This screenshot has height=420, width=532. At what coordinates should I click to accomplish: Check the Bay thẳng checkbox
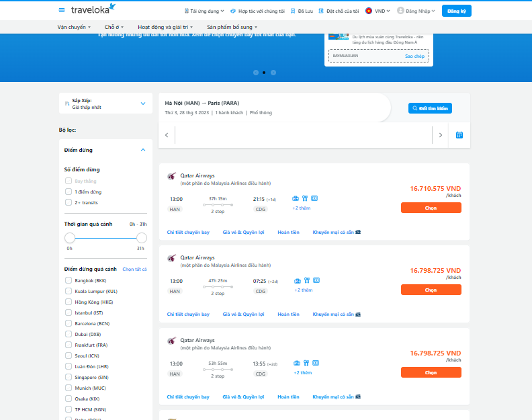point(69,181)
